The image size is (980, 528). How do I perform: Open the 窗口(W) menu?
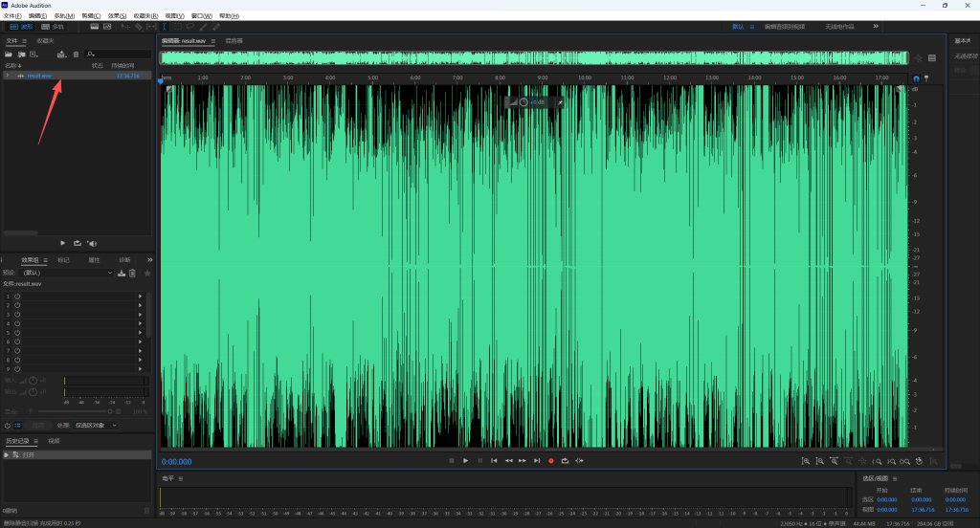pos(201,15)
